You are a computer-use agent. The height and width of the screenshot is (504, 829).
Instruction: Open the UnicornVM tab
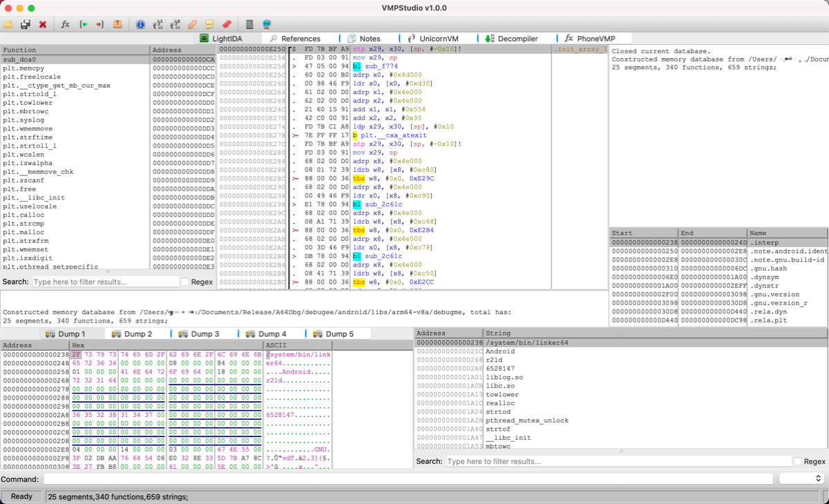pos(433,39)
